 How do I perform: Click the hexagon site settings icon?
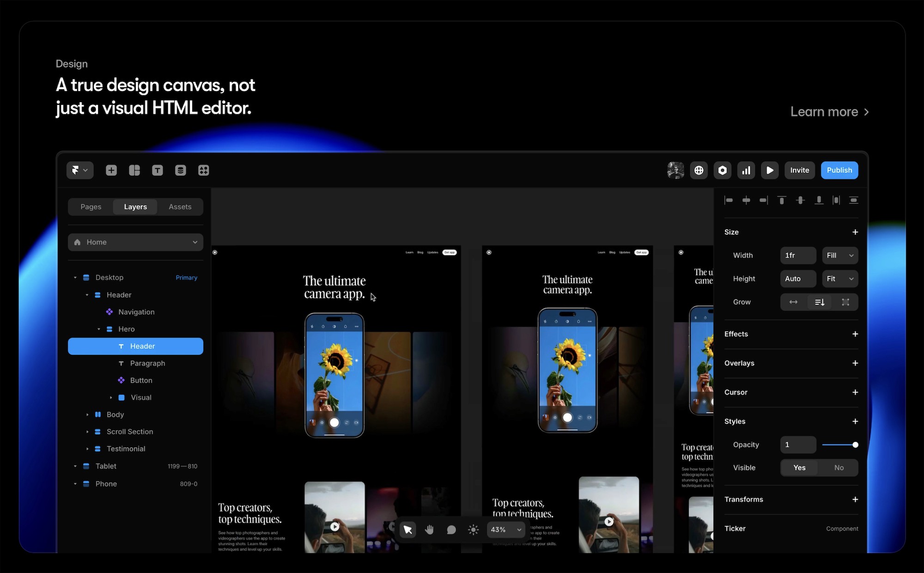pos(723,170)
